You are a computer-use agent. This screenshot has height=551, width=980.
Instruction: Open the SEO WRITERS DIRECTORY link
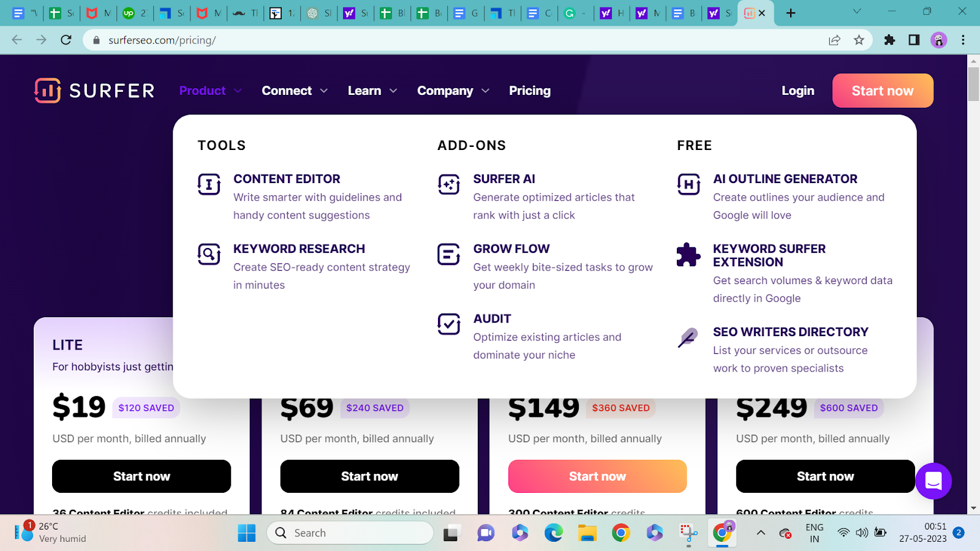[x=791, y=332]
